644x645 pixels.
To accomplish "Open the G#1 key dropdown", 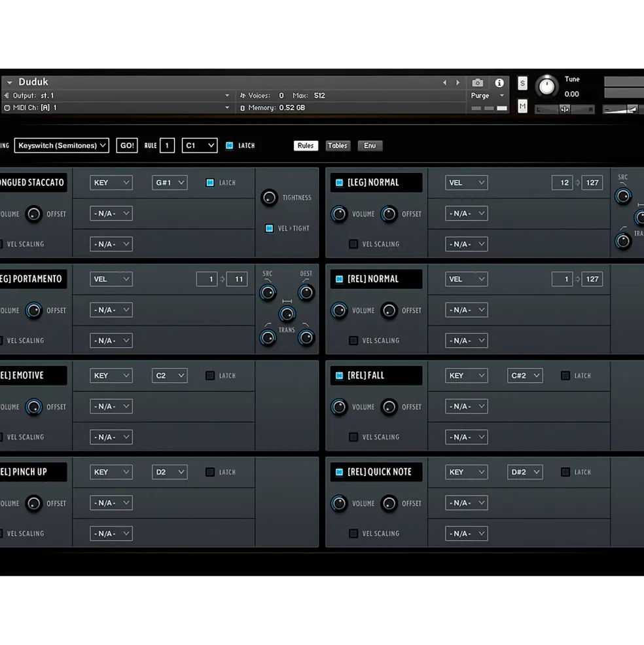I will tap(170, 183).
